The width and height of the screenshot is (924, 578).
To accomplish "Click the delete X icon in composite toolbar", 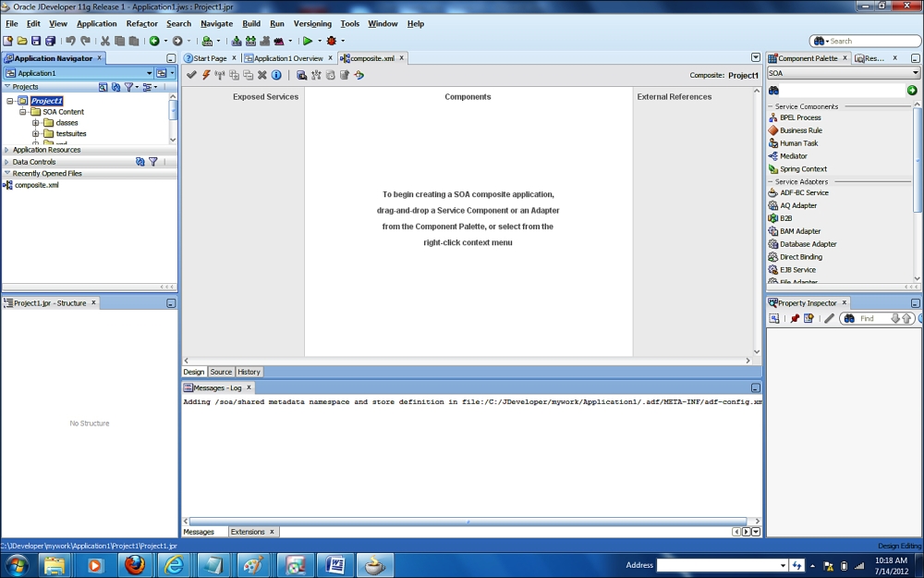I will 262,75.
